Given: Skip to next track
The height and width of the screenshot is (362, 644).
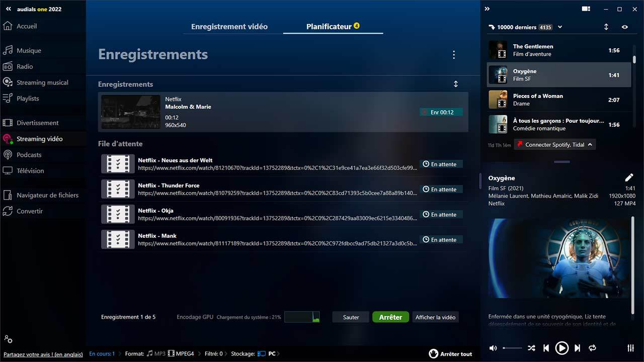Looking at the screenshot, I should (x=578, y=348).
